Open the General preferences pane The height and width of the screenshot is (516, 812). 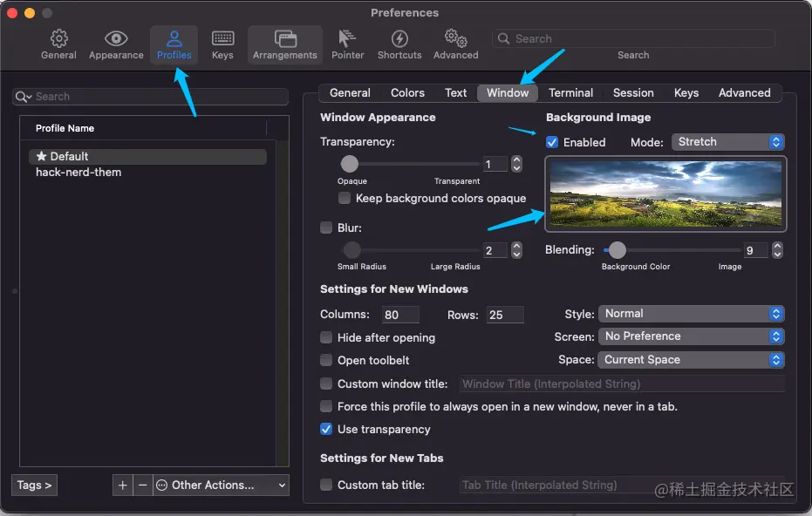click(58, 45)
